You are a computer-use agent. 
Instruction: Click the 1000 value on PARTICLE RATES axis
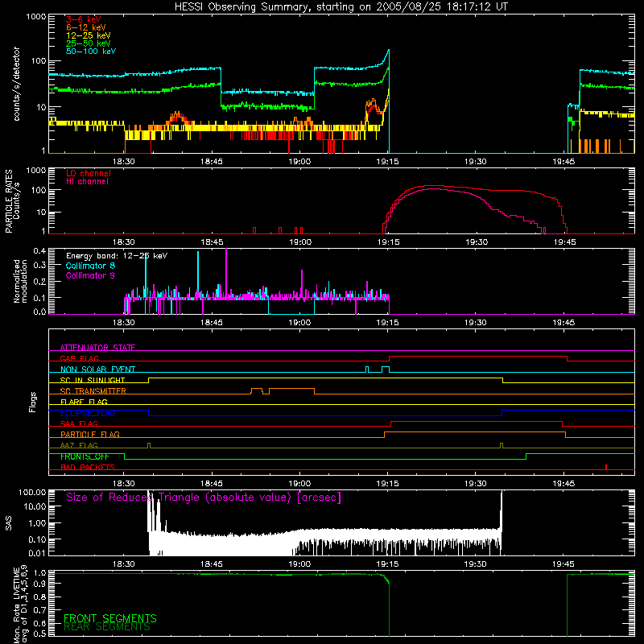coord(36,170)
